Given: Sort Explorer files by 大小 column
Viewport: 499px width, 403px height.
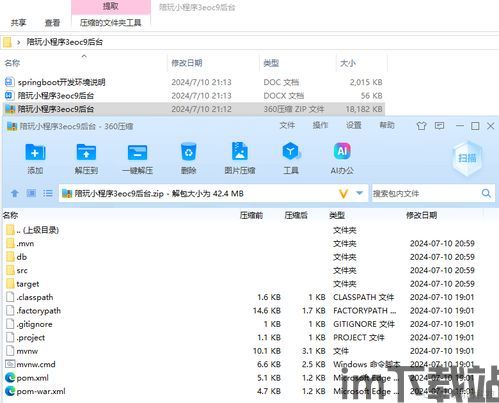Looking at the screenshot, I should (348, 63).
